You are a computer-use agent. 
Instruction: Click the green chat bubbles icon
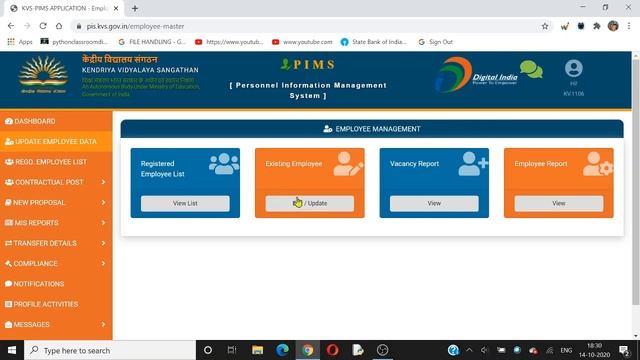(531, 69)
